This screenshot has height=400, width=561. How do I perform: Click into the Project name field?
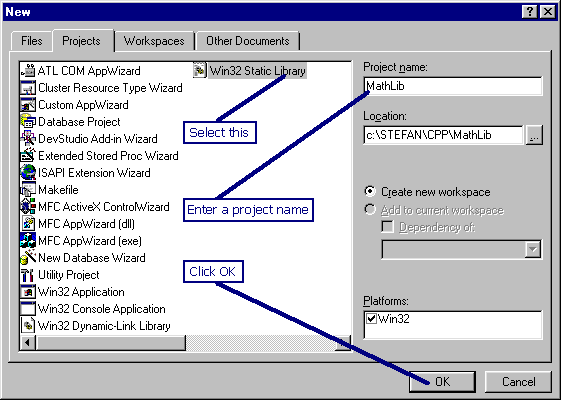453,86
